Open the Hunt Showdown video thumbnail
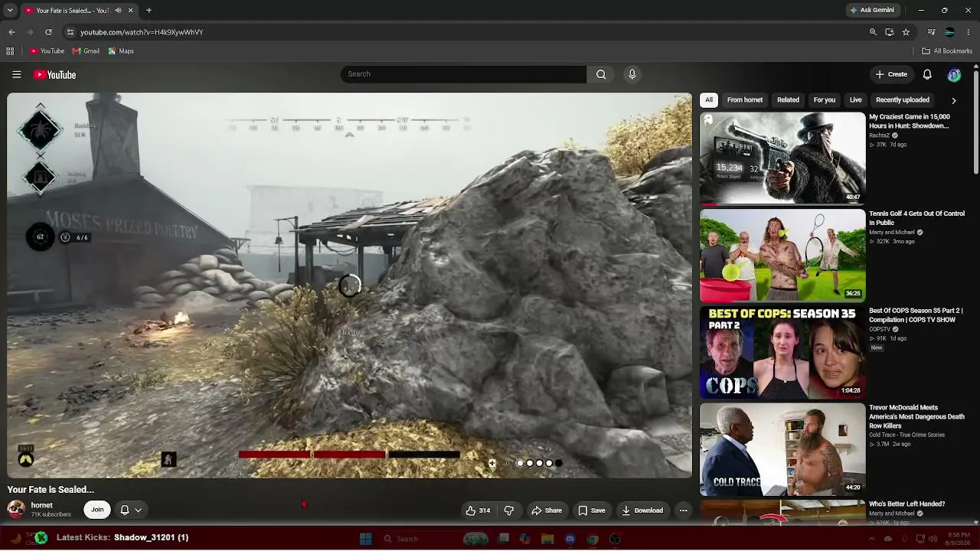This screenshot has height=551, width=980. [x=782, y=158]
